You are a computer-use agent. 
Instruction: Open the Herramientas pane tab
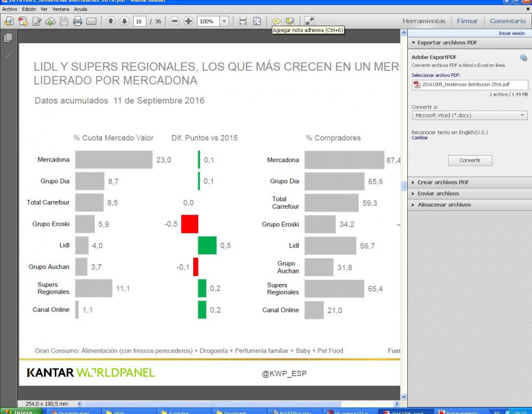(424, 21)
